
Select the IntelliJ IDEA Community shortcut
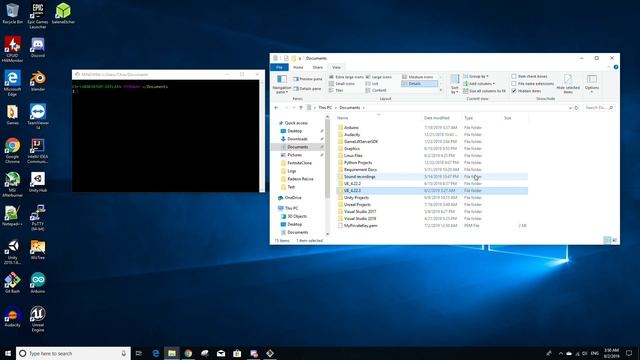pos(38,150)
